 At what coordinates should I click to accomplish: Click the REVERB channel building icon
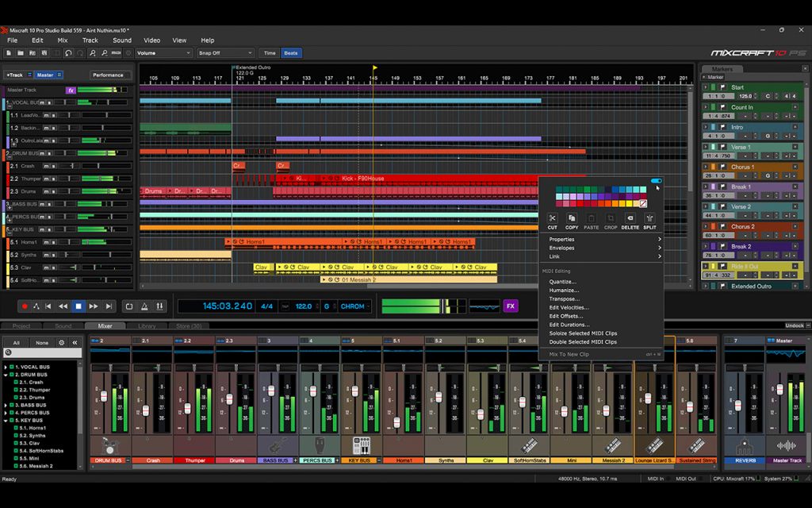point(744,445)
